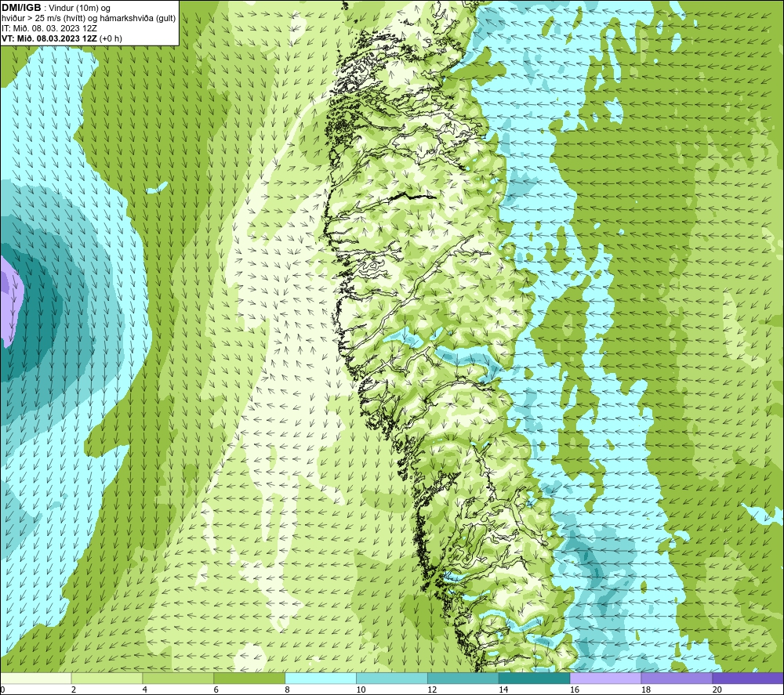
Task: Click the pale cream 0–2 m/s legend swatch
Action: coord(36,678)
